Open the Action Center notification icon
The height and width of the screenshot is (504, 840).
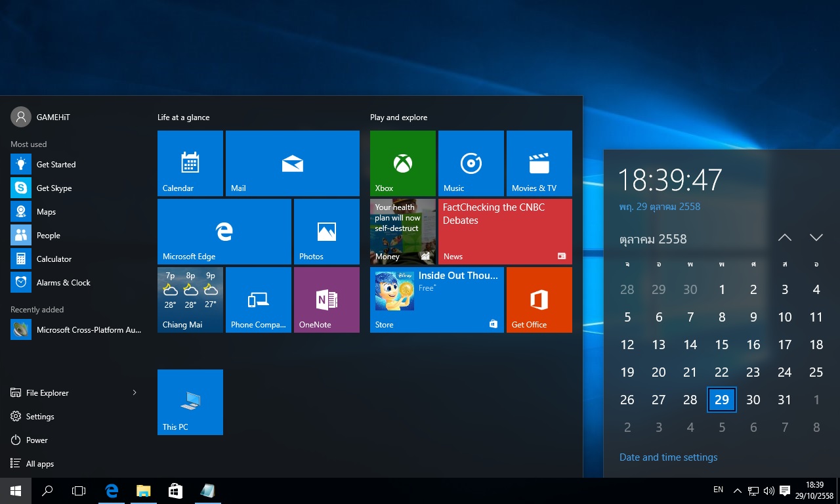785,490
